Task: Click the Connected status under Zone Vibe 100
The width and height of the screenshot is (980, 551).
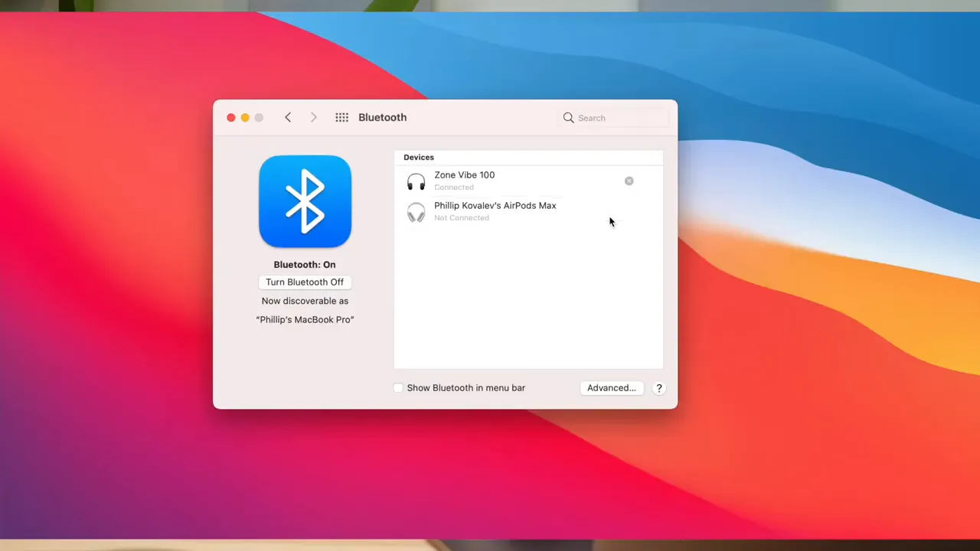Action: [454, 187]
